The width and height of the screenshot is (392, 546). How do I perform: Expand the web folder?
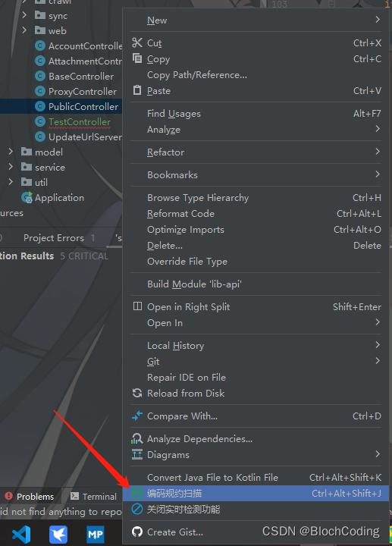point(24,30)
